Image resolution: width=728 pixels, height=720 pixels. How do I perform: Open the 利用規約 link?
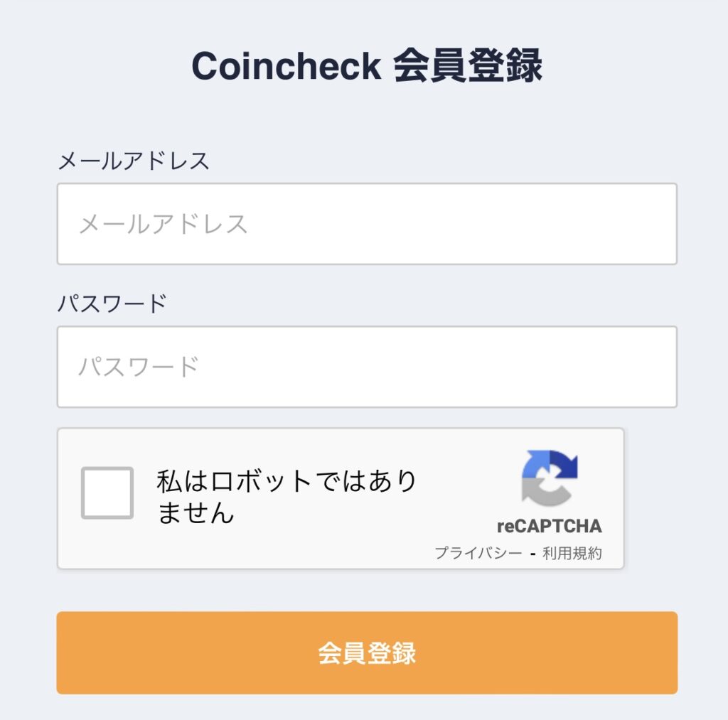pyautogui.click(x=572, y=554)
